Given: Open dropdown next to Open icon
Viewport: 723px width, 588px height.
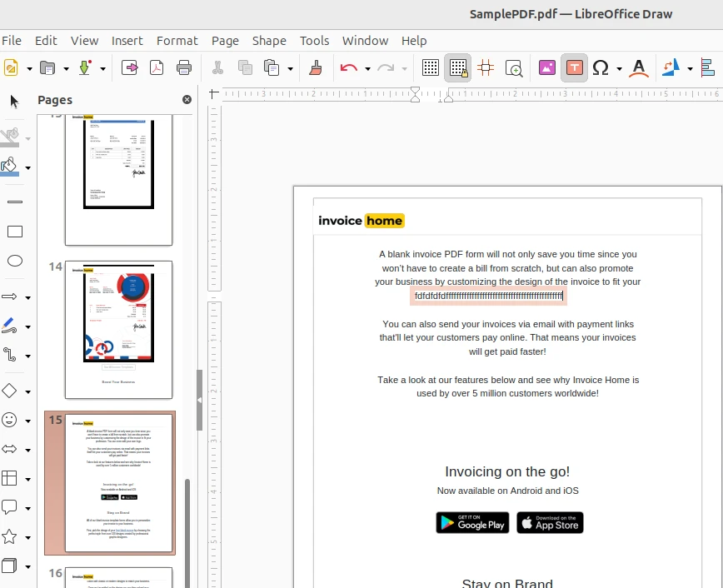Looking at the screenshot, I should click(66, 69).
